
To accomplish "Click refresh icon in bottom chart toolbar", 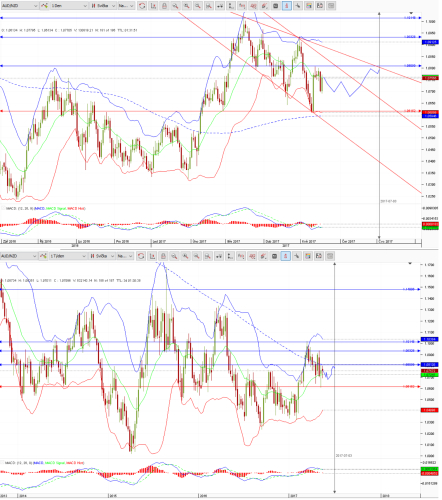I will click(141, 256).
